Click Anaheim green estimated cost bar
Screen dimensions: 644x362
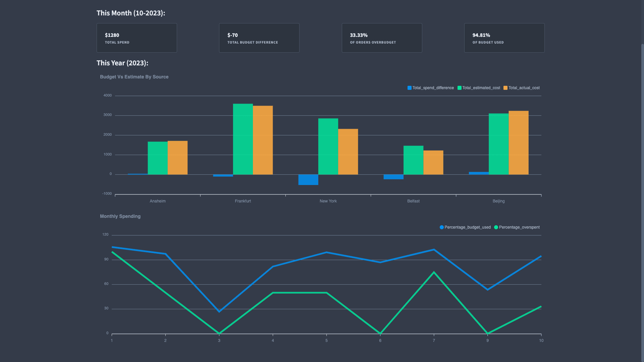coord(158,158)
